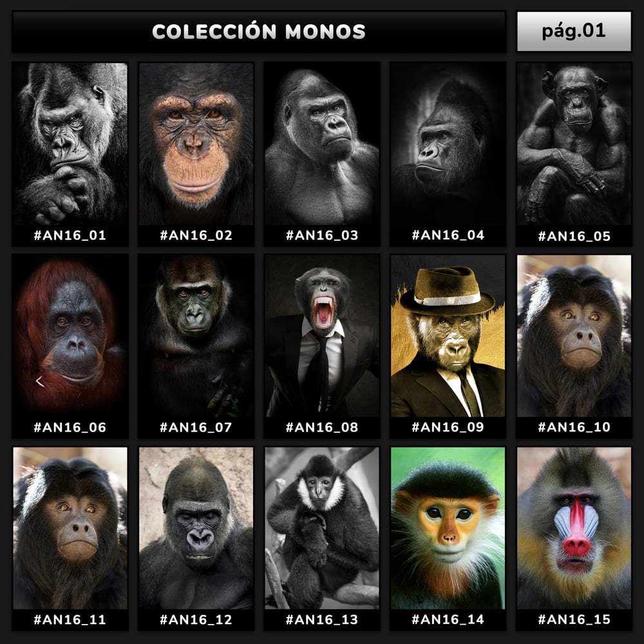Screen dimensions: 644x644
Task: Select the silverback gorilla image #AN16_03
Action: [321, 144]
